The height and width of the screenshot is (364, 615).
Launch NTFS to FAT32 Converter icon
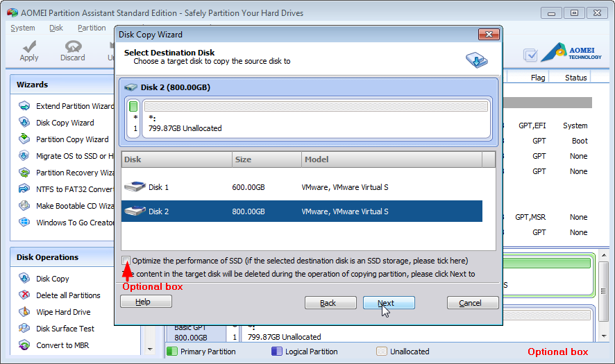(x=24, y=189)
